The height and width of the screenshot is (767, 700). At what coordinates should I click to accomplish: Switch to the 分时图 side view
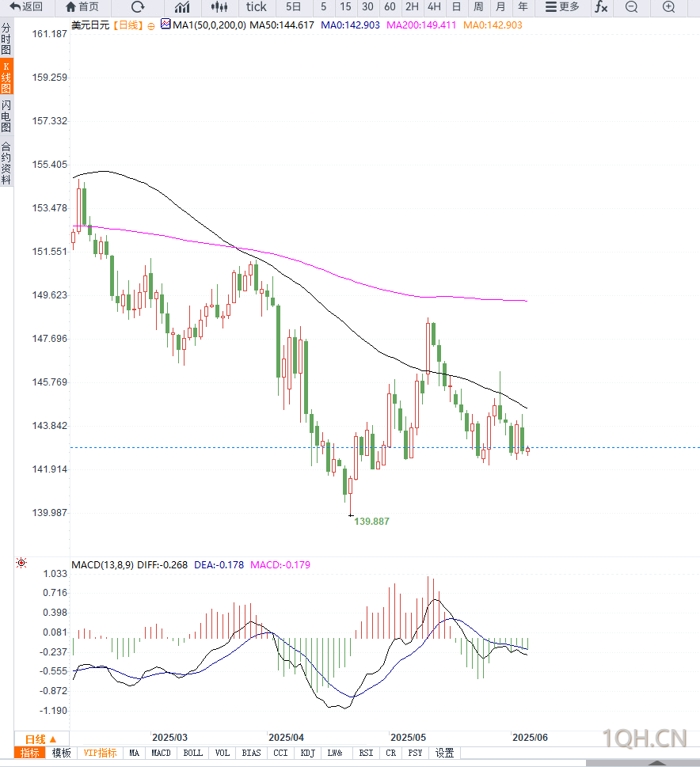coord(6,39)
